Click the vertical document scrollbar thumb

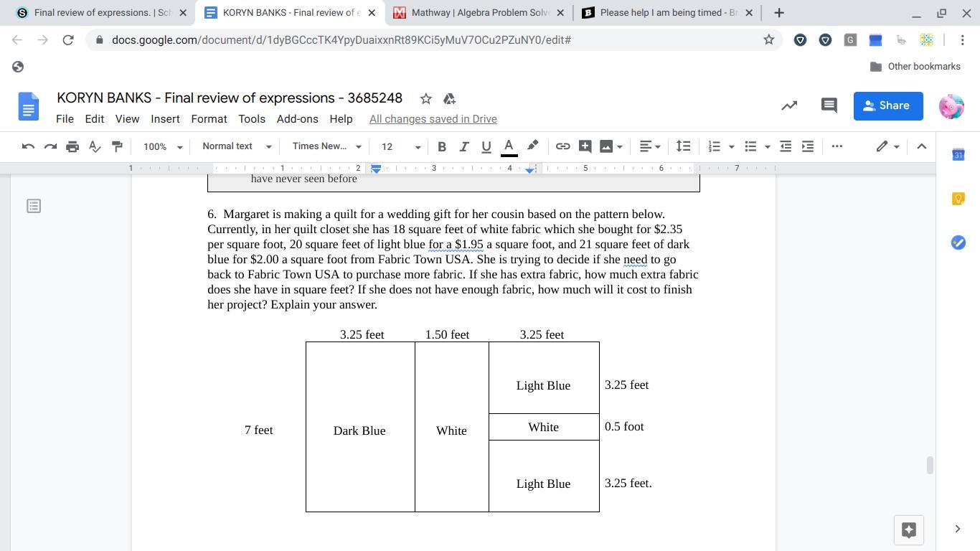point(930,465)
